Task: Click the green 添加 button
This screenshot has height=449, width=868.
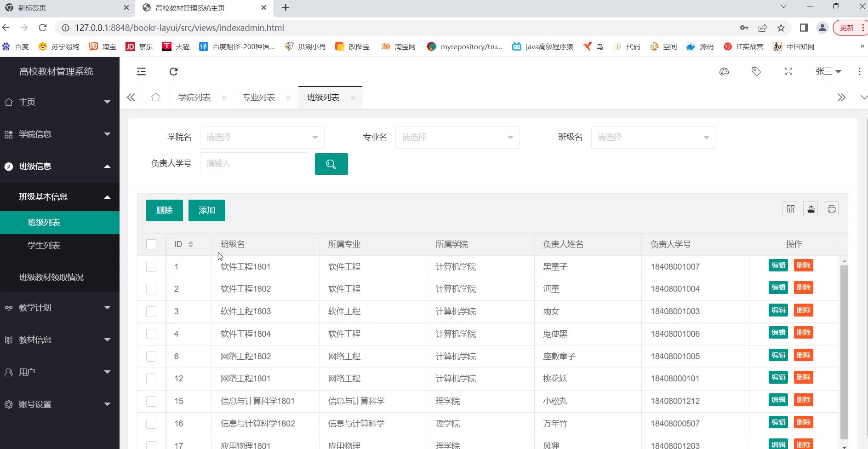Action: click(207, 210)
